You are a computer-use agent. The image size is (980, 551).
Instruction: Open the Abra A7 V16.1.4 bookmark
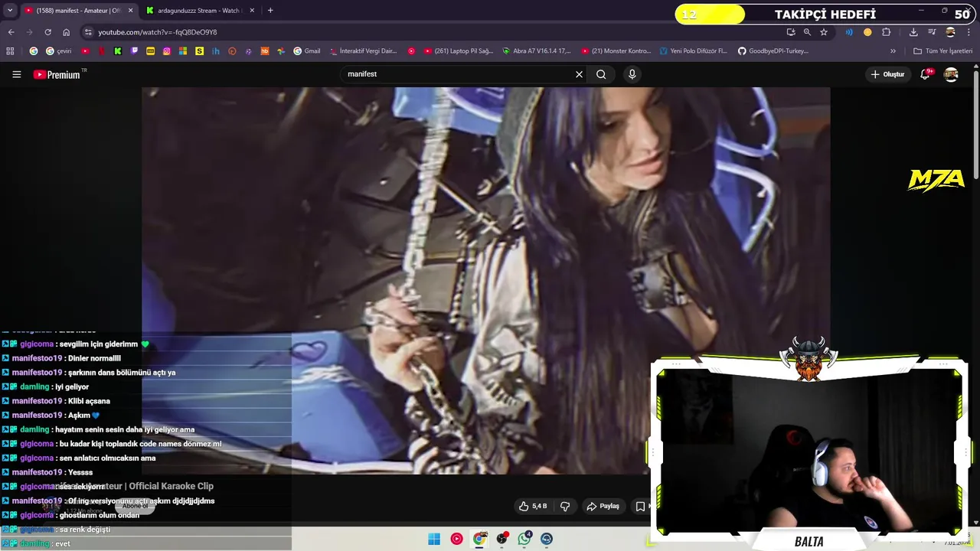[x=536, y=51]
